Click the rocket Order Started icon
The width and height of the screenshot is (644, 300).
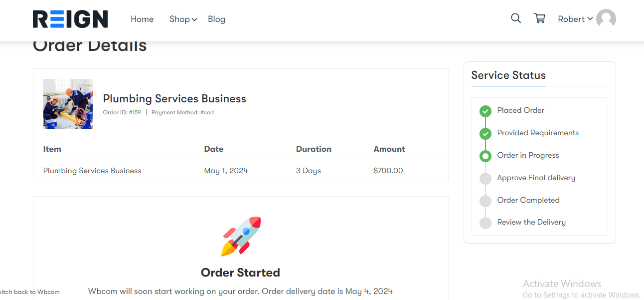(241, 236)
